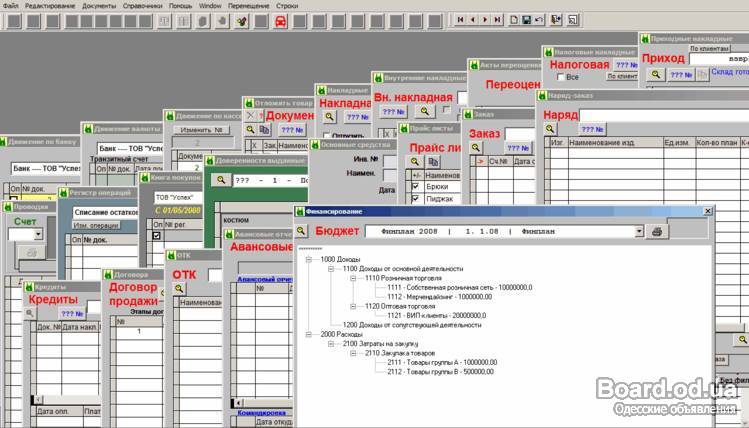Toggle the Пиджак checkbox in price list
This screenshot has width=749, height=428.
(x=416, y=200)
